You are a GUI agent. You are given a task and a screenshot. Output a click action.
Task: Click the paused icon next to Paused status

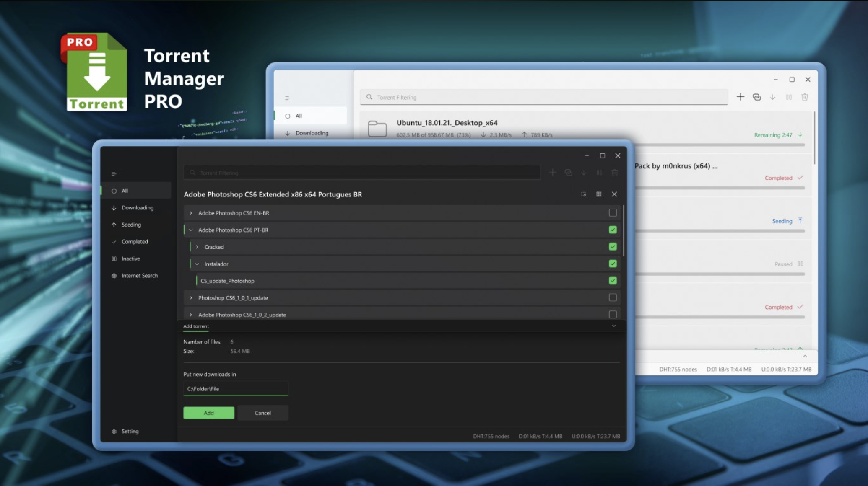(800, 264)
